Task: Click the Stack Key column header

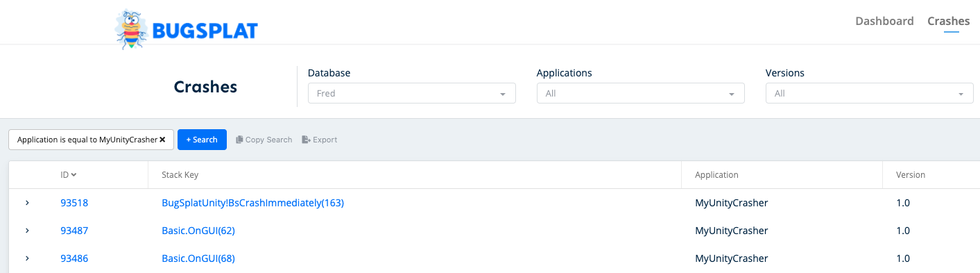Action: pos(180,175)
